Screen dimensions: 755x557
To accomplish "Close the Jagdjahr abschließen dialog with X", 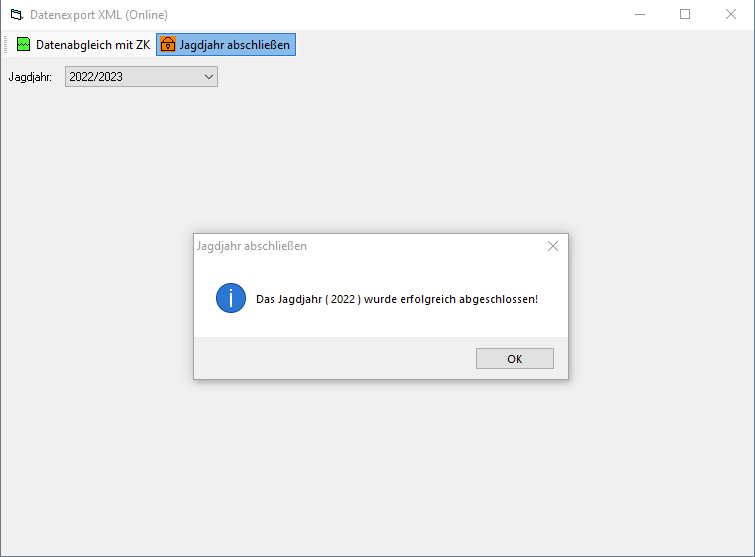I will point(552,246).
